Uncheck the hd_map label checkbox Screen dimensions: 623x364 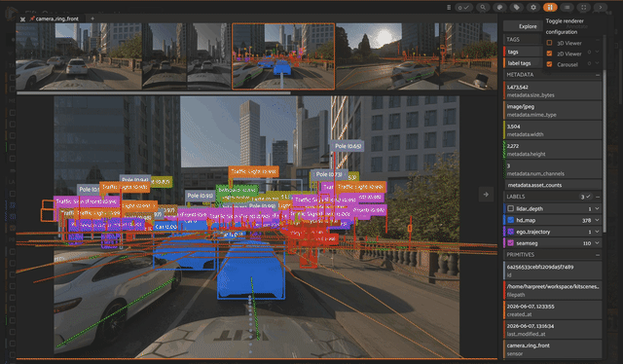tap(510, 220)
